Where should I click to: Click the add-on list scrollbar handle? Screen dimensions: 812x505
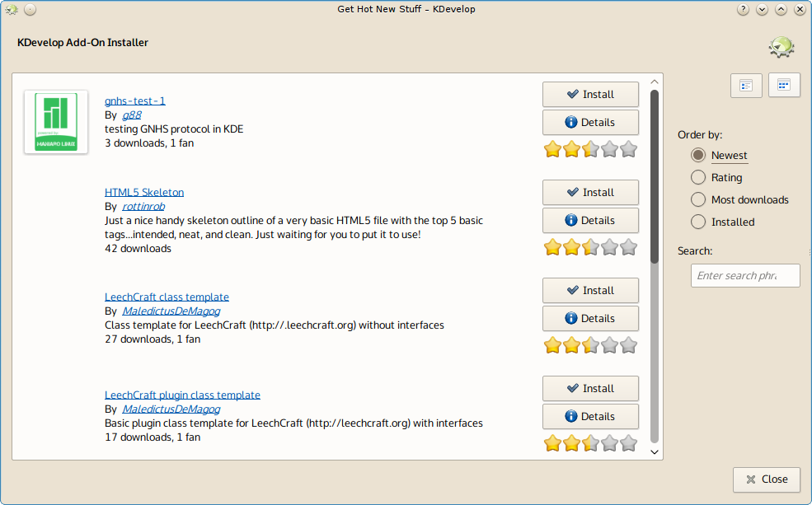[x=654, y=176]
